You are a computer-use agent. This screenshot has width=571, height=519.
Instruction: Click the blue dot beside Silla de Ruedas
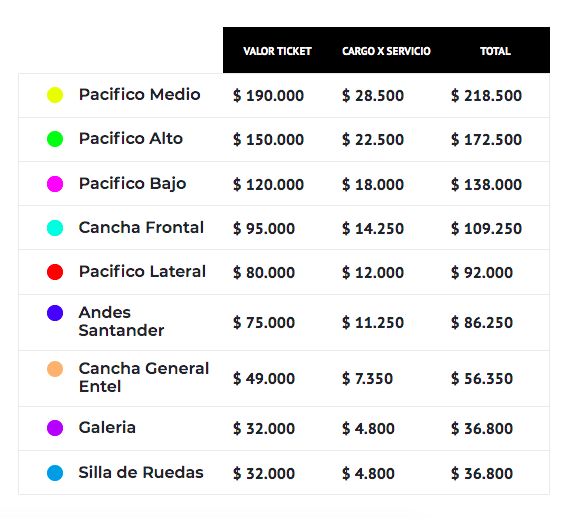(x=55, y=473)
